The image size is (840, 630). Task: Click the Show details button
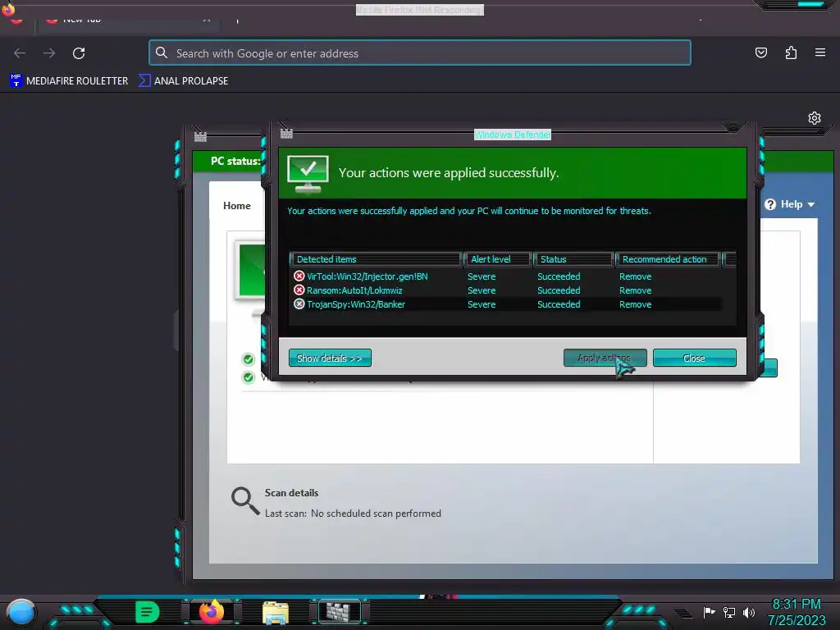pyautogui.click(x=330, y=358)
